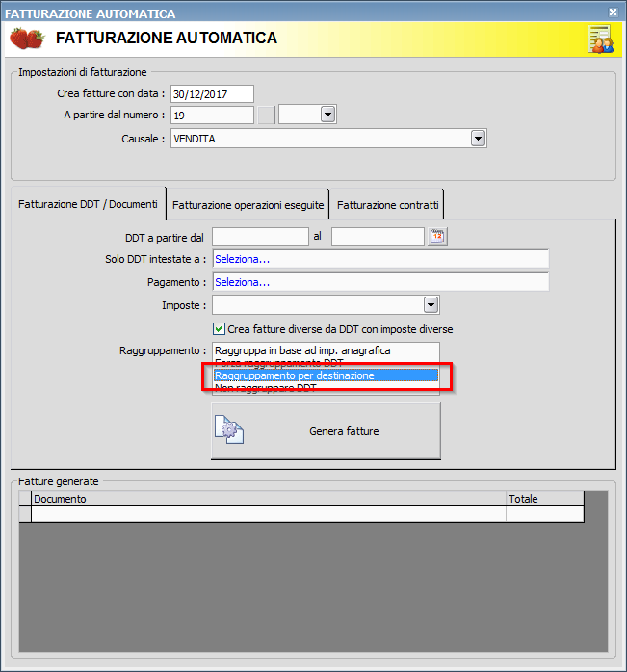Click the Documento column header
Image resolution: width=627 pixels, height=672 pixels.
[x=269, y=499]
